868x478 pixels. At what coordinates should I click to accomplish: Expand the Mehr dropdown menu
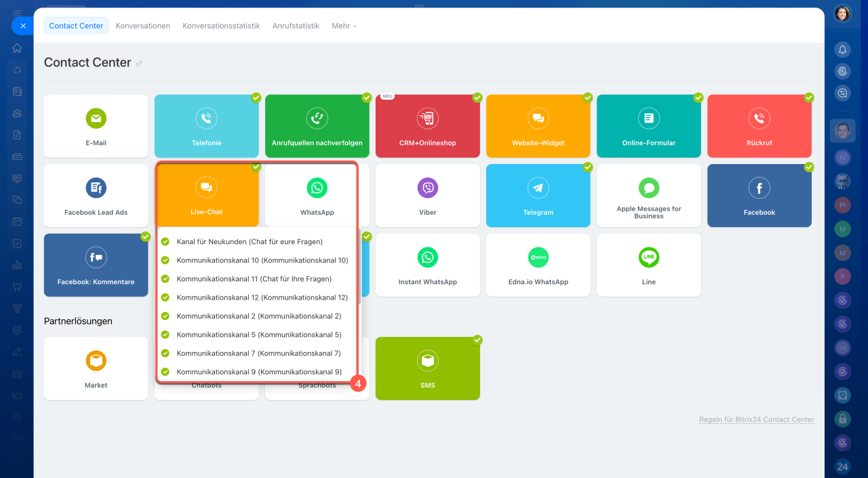click(x=344, y=26)
